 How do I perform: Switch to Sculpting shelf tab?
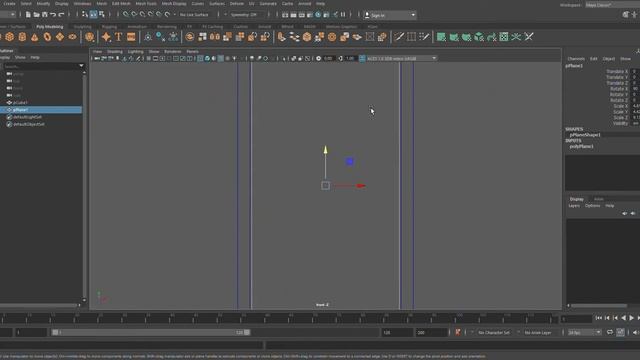coord(82,27)
